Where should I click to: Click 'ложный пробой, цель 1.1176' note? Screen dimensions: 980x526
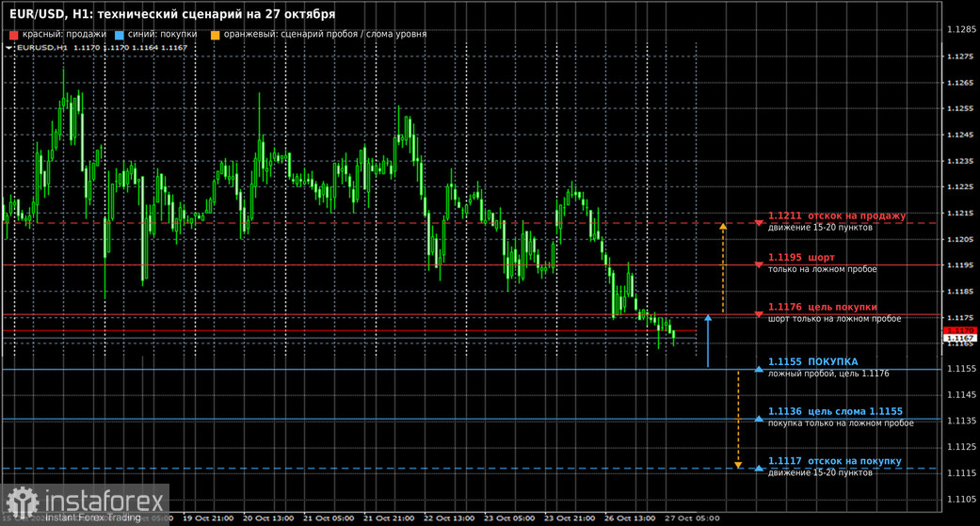(828, 374)
